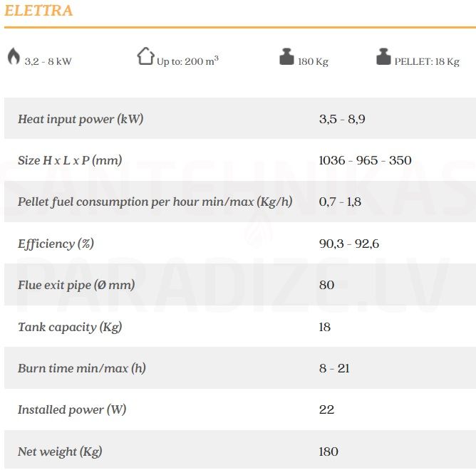The width and height of the screenshot is (476, 470).
Task: Click the PELLET: 18 Kg label
Action: point(427,61)
